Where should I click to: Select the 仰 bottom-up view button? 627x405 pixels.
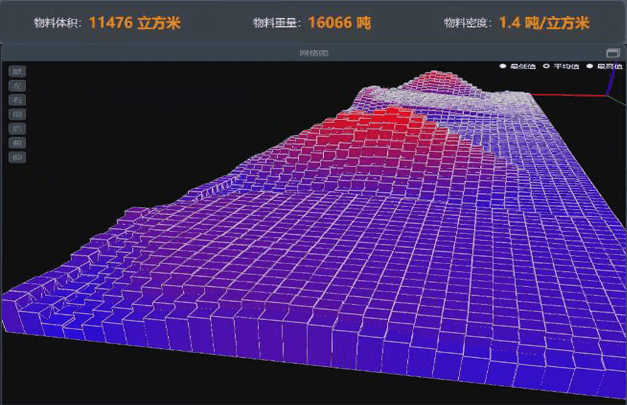click(x=17, y=158)
